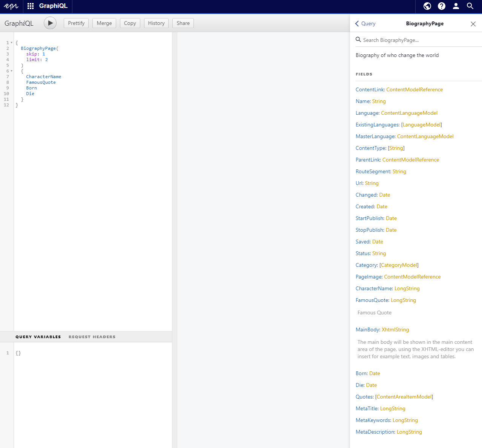Open RouteSegment field documentation

coord(373,171)
